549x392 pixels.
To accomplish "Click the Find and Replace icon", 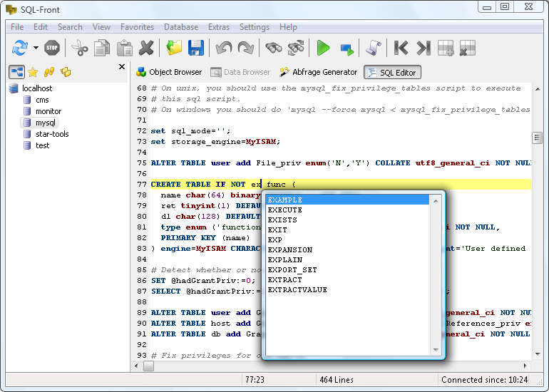I will tap(296, 48).
